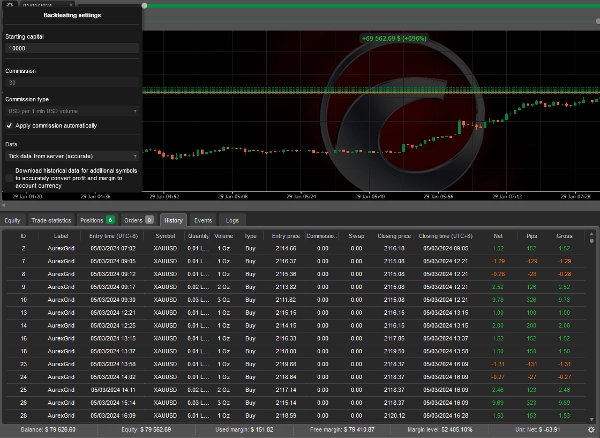Sort by the Net column header

[x=498, y=236]
